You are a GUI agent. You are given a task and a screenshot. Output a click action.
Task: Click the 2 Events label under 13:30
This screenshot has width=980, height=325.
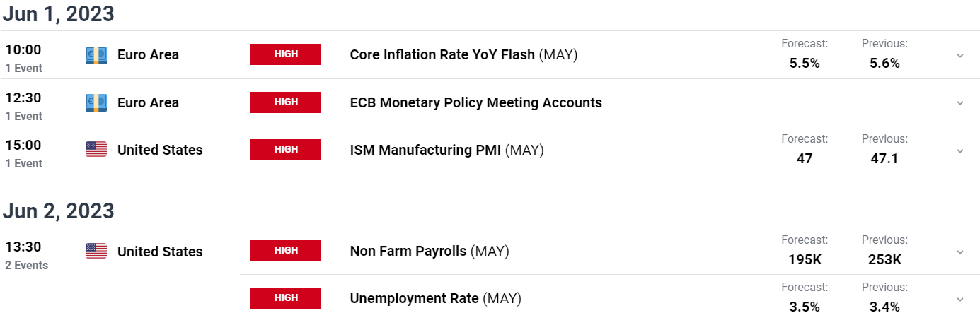click(27, 266)
